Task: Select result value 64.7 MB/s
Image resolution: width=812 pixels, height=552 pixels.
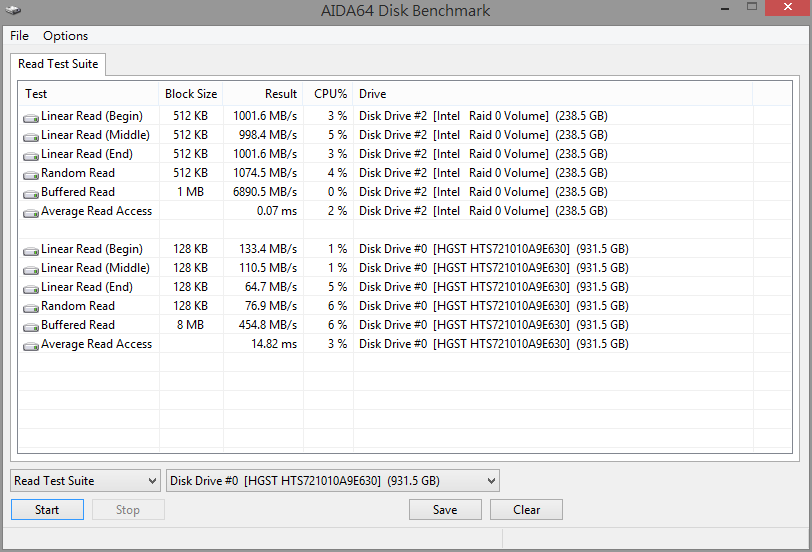Action: click(271, 287)
